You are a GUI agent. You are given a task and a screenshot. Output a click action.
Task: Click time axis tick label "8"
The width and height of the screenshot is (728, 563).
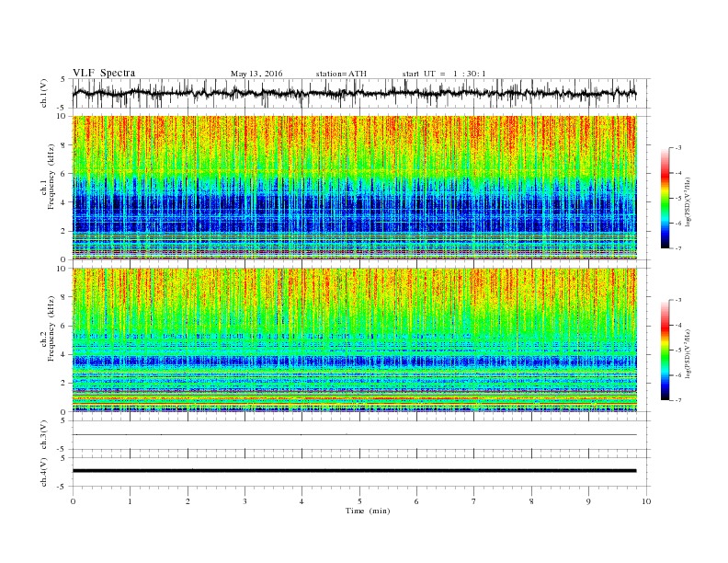pos(531,501)
